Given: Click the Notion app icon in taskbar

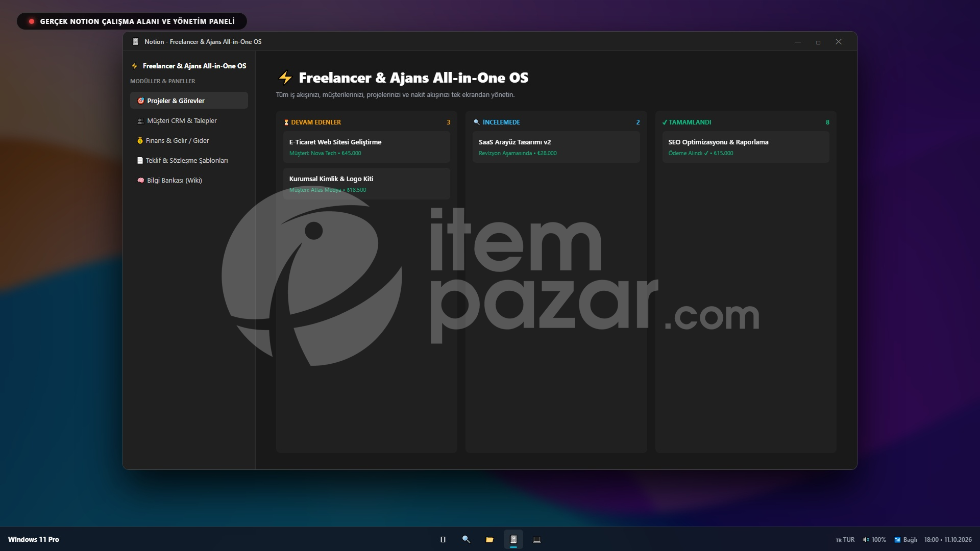Looking at the screenshot, I should 513,539.
